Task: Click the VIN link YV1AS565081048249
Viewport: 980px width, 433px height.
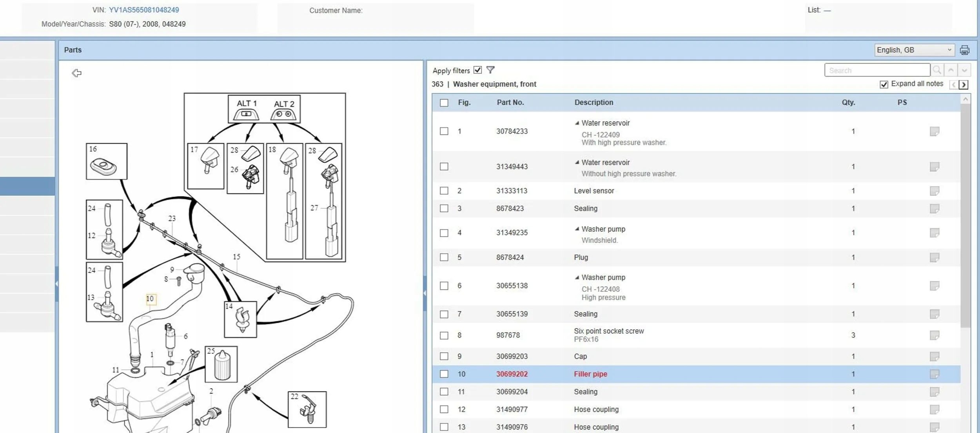Action: tap(144, 10)
